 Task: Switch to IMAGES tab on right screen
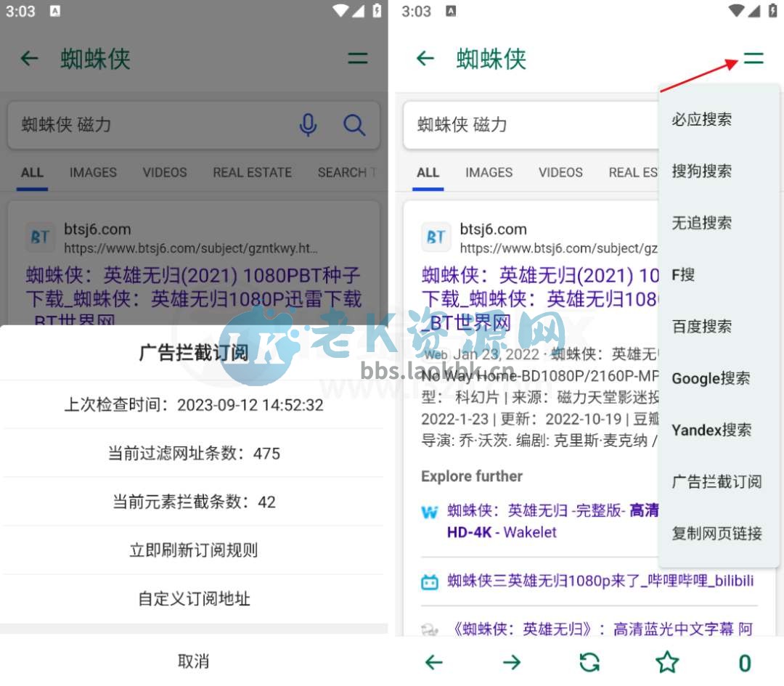(489, 173)
